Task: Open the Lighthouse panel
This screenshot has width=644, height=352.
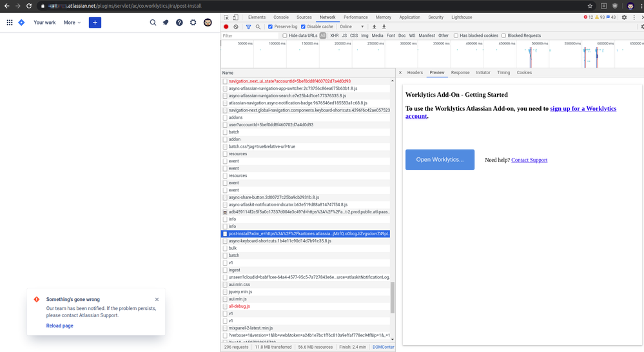Action: (462, 17)
